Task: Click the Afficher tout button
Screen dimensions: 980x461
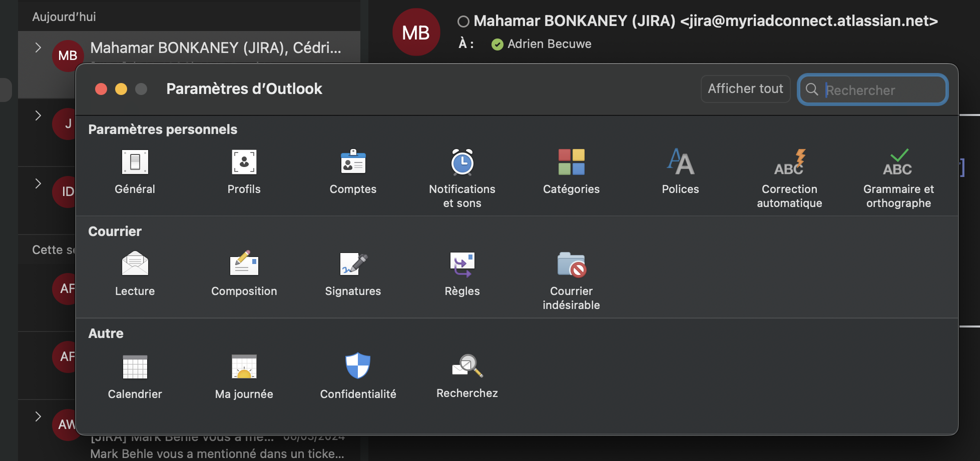Action: [745, 88]
